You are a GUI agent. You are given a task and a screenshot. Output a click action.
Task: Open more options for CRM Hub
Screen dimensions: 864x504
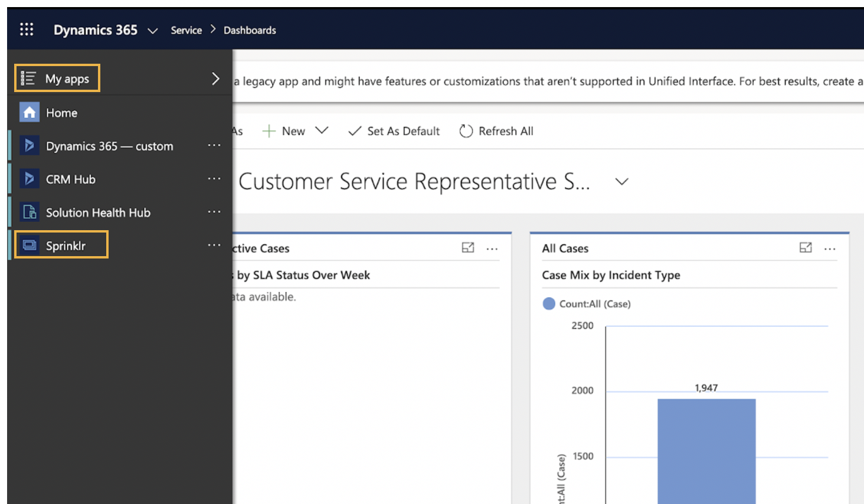214,178
